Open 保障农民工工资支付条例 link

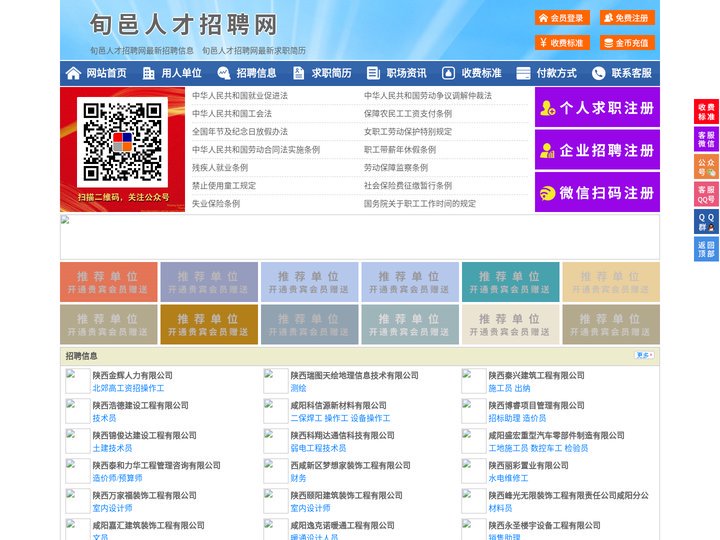408,113
